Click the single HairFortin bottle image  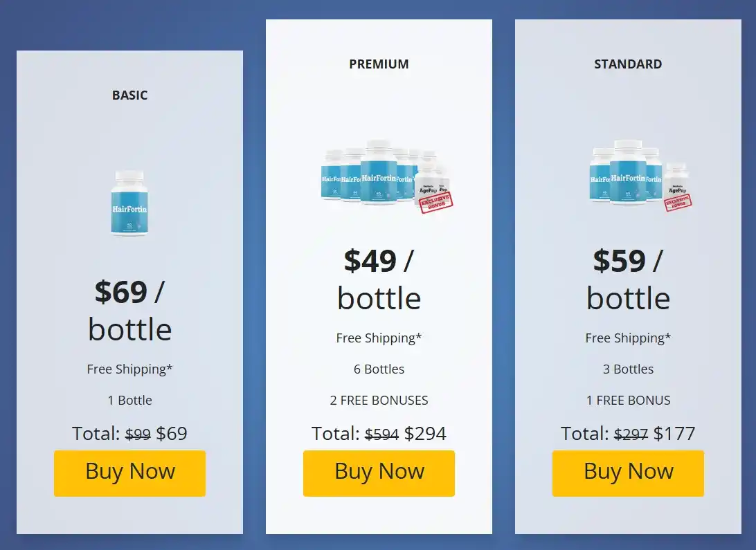point(129,203)
